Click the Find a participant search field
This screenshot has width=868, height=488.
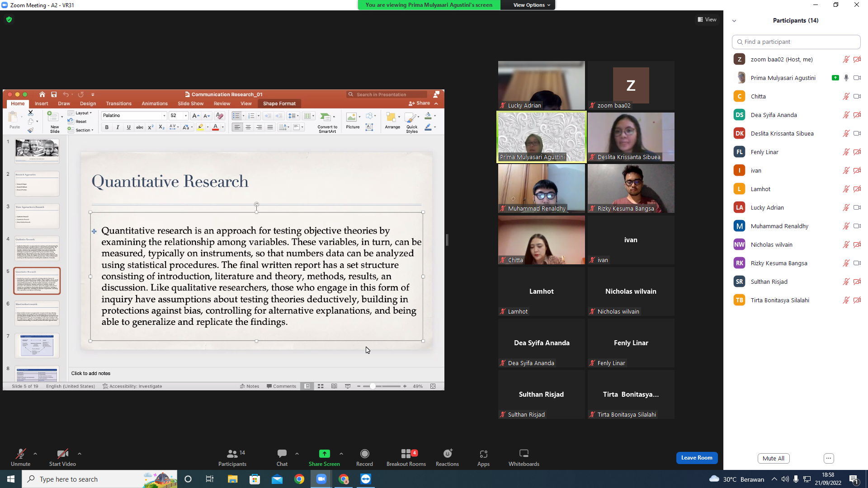point(796,42)
